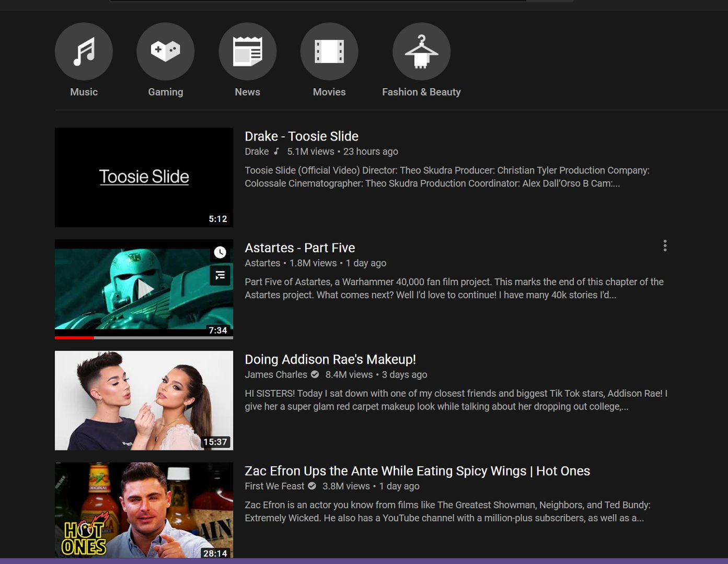Screen dimensions: 728x564
Task: Click verified badge next to First We Feast
Action: (312, 486)
